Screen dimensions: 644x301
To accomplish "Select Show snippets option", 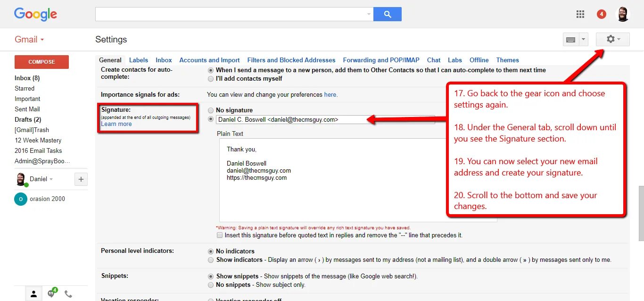I will [x=211, y=276].
